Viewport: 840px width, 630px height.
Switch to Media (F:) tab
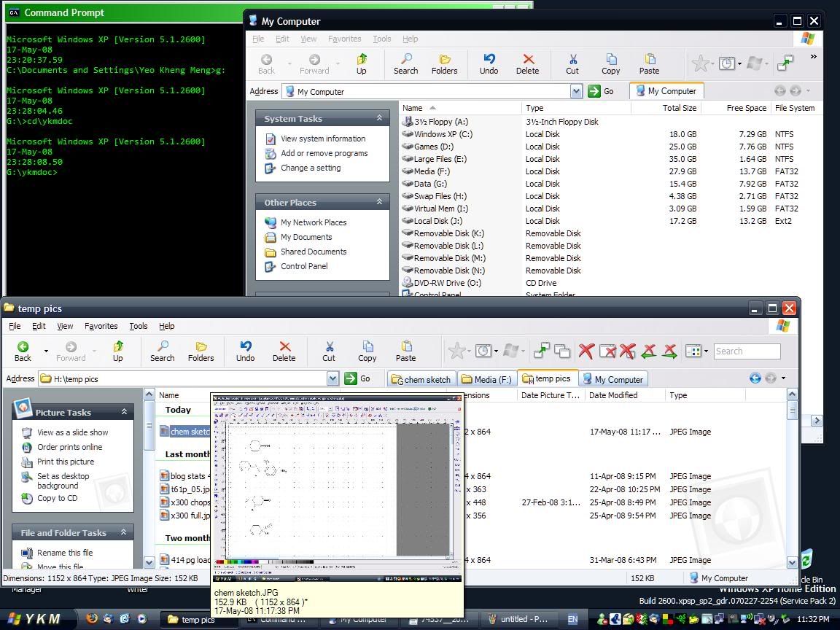tap(486, 379)
